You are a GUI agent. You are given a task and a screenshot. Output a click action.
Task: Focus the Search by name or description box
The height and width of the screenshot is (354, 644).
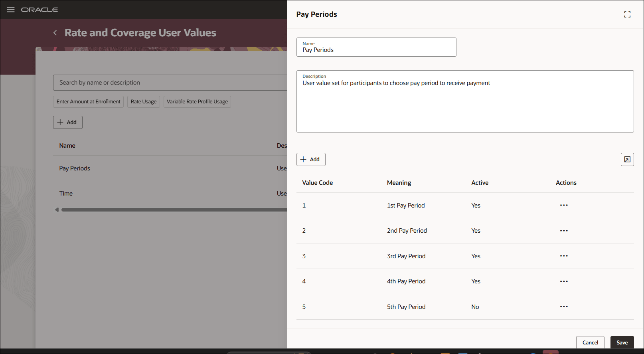coord(170,83)
